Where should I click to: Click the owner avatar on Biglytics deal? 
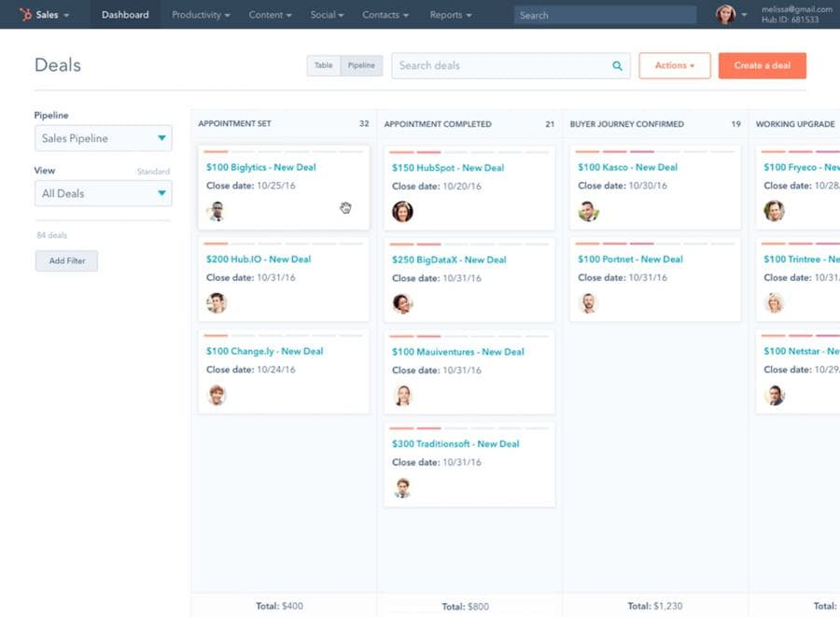[217, 211]
